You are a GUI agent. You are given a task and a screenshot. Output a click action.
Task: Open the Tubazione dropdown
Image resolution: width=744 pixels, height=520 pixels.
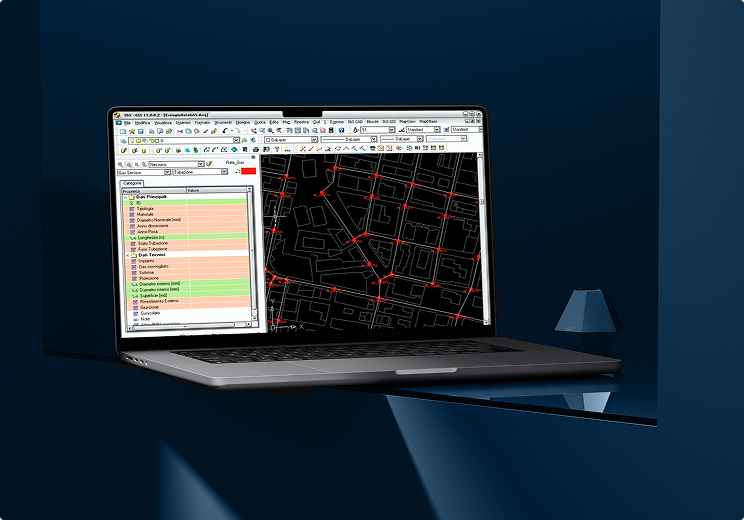(x=221, y=172)
